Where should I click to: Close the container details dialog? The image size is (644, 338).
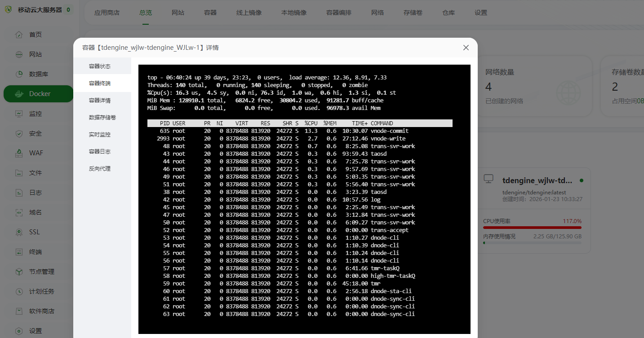click(x=466, y=48)
